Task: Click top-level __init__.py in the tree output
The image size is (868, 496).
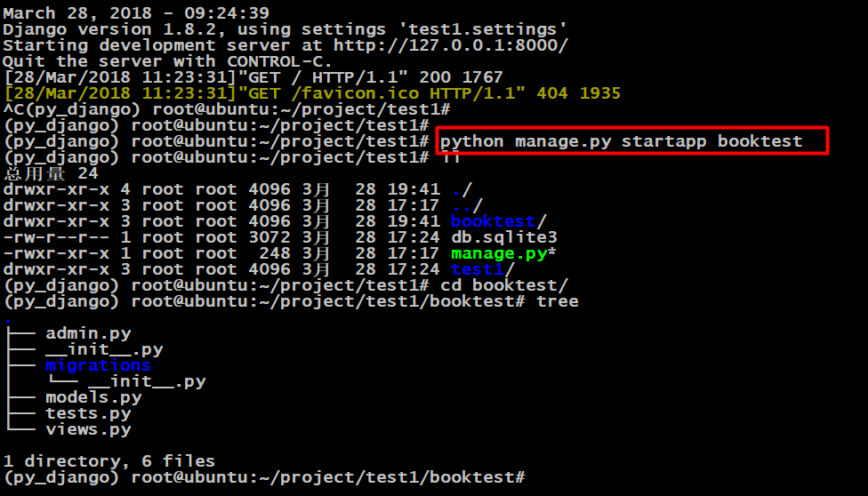Action: [x=104, y=350]
